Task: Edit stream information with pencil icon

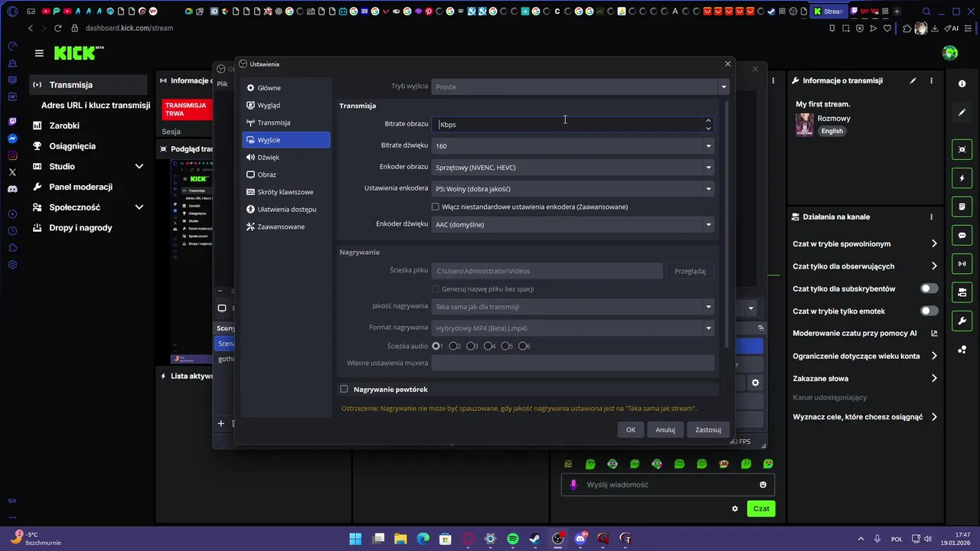Action: point(913,80)
